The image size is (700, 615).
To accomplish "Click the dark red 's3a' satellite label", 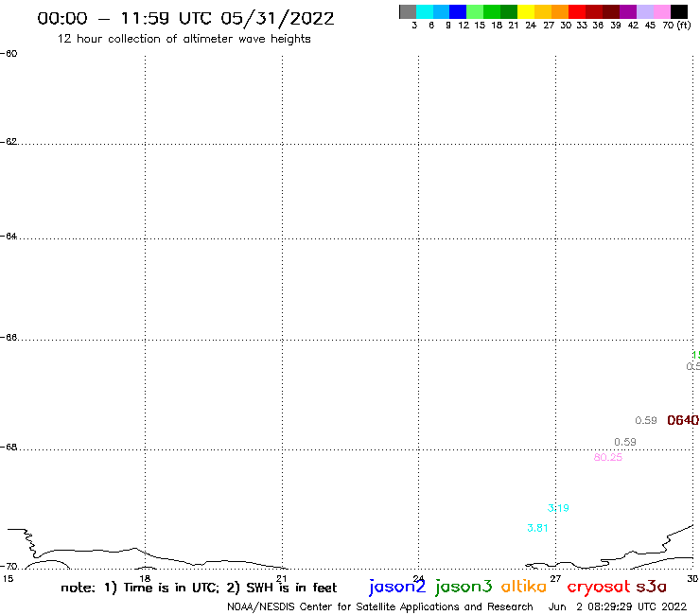I will click(x=652, y=587).
